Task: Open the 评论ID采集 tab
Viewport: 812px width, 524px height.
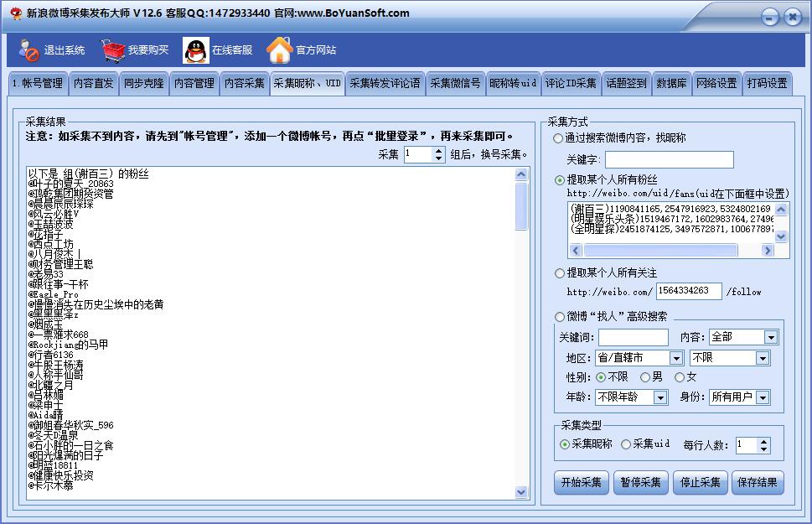Action: tap(571, 84)
